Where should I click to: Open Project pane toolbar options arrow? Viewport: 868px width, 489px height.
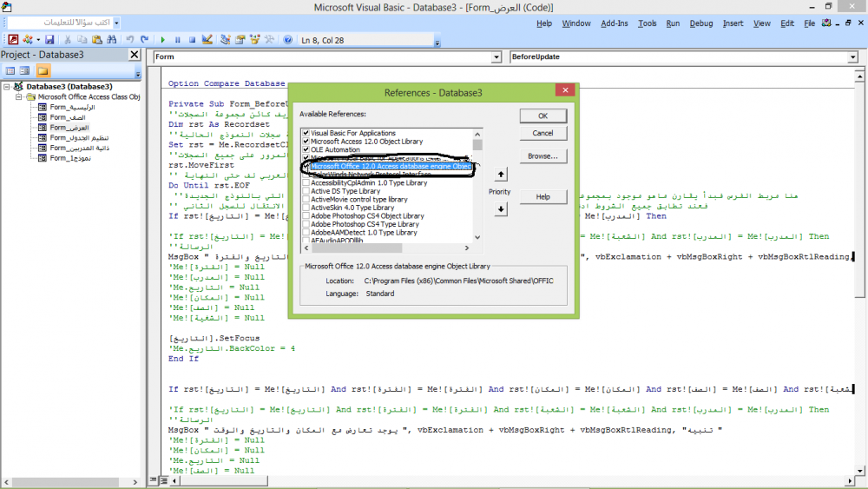click(x=138, y=72)
